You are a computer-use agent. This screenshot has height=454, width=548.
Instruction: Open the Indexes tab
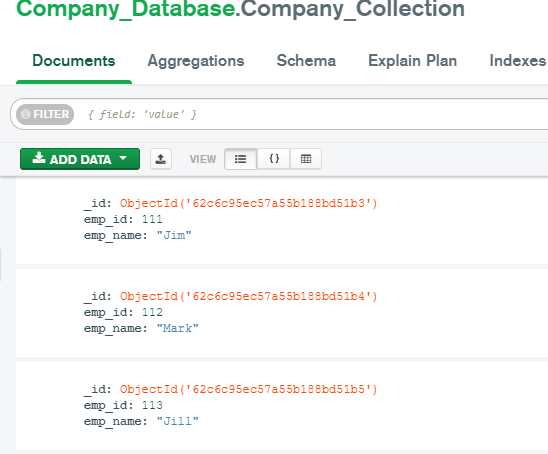(x=518, y=61)
